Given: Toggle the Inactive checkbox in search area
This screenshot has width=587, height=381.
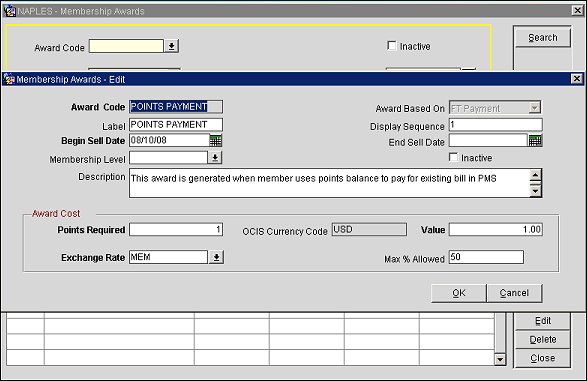Looking at the screenshot, I should [392, 46].
